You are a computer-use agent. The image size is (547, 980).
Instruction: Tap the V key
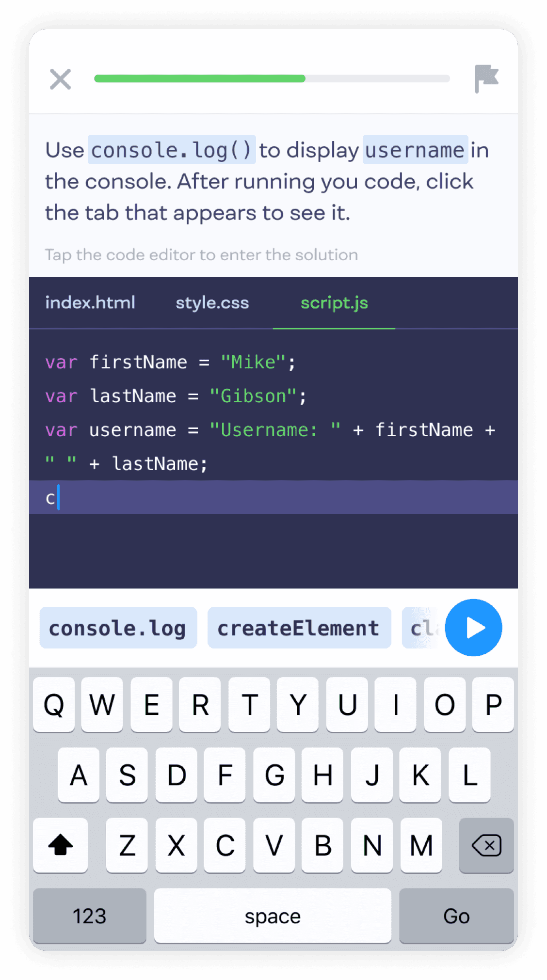[274, 845]
